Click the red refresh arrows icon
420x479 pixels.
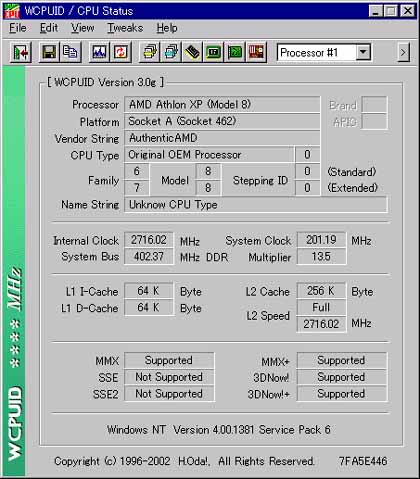point(121,52)
